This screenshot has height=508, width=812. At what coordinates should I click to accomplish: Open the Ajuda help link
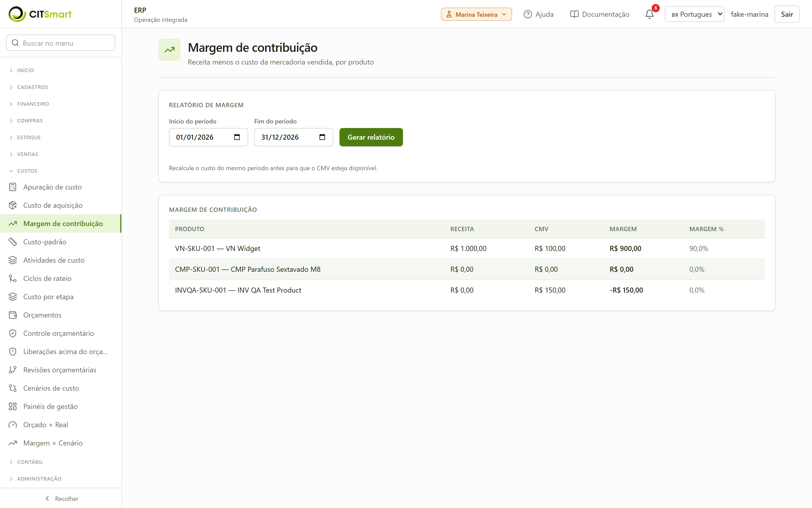(x=538, y=14)
